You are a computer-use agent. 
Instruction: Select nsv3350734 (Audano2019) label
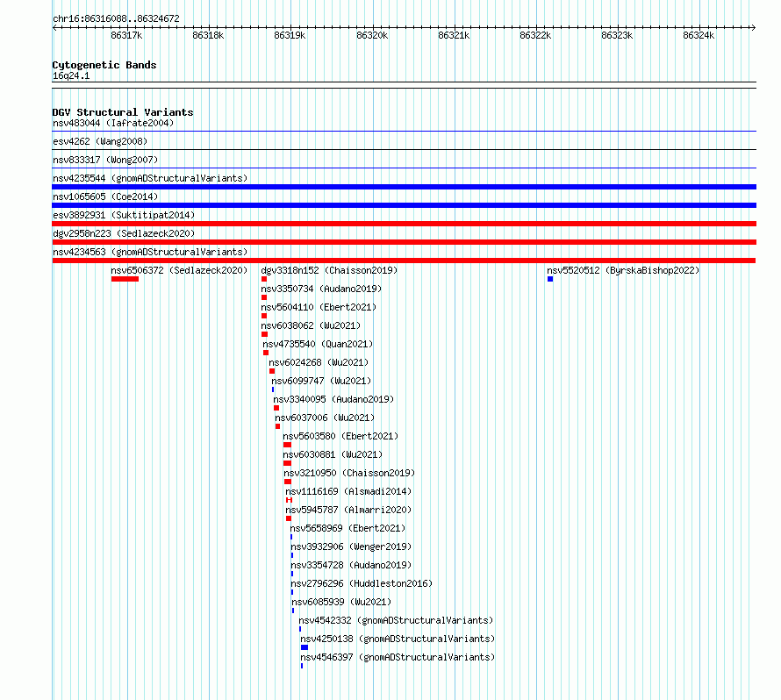pos(321,289)
